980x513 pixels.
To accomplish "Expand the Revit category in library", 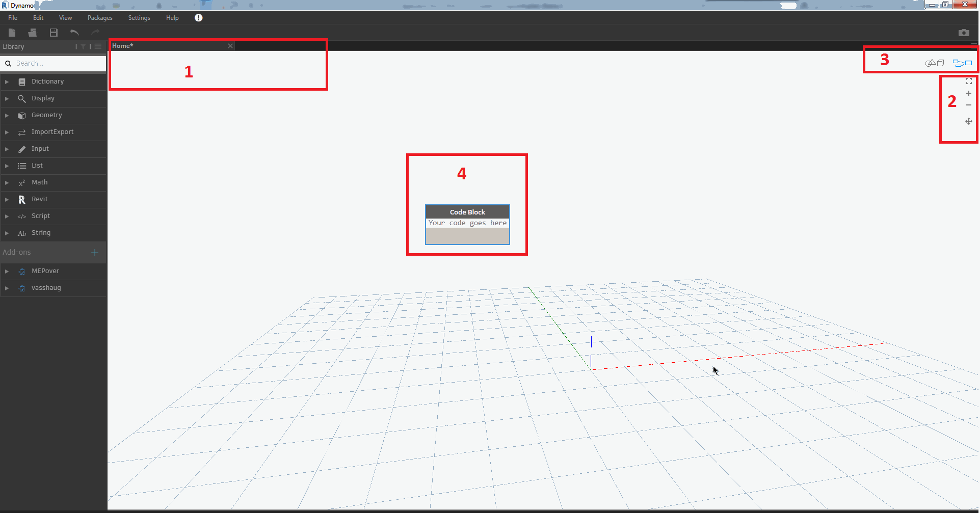I will pos(39,199).
